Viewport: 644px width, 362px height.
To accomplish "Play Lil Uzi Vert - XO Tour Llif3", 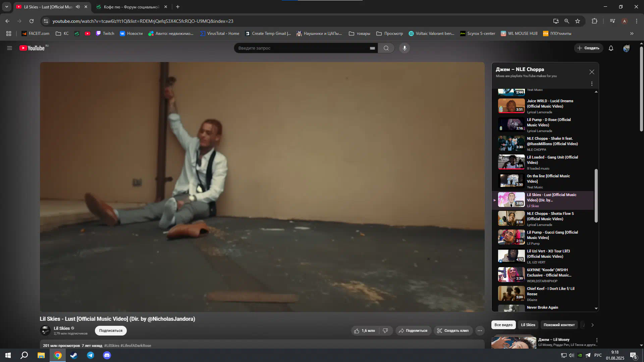I will coord(542,256).
